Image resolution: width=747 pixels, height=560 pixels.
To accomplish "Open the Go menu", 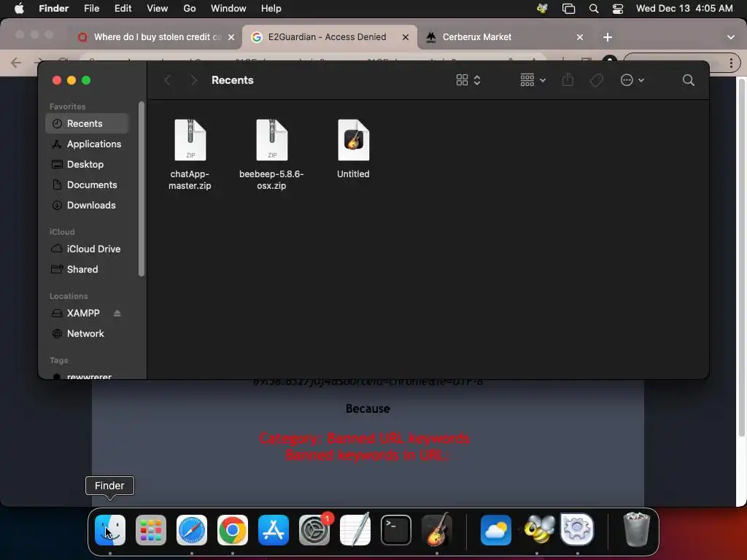I will coord(190,8).
